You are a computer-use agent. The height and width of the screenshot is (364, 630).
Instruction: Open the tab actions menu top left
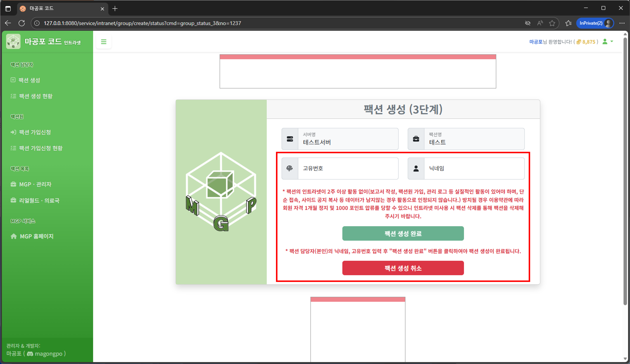click(x=8, y=9)
